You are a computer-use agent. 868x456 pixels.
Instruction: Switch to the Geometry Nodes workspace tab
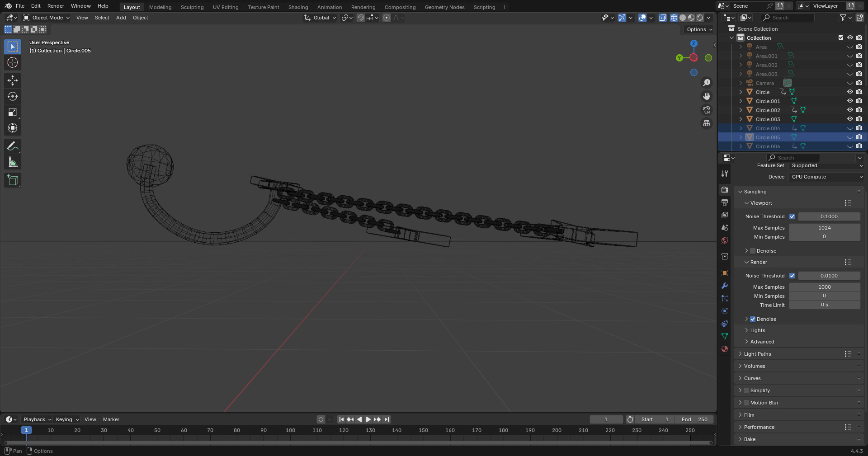tap(445, 7)
